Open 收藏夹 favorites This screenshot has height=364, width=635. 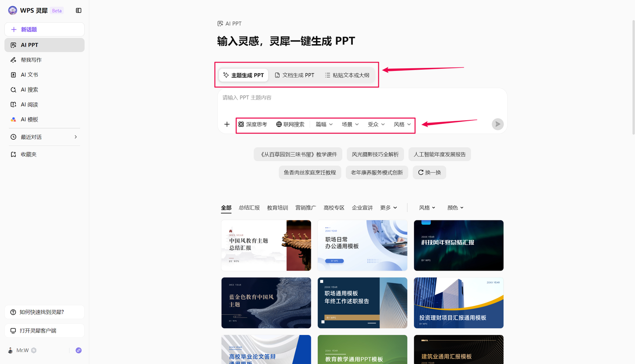coord(45,155)
